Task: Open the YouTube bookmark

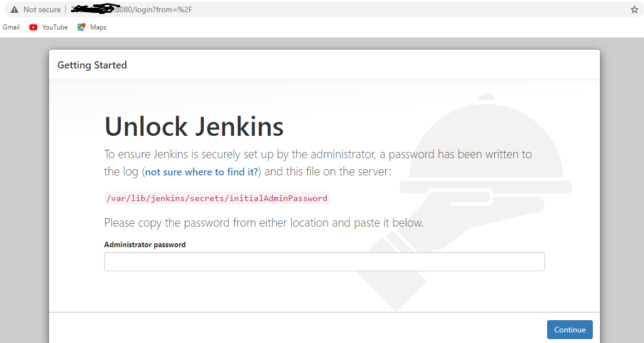Action: click(x=48, y=27)
